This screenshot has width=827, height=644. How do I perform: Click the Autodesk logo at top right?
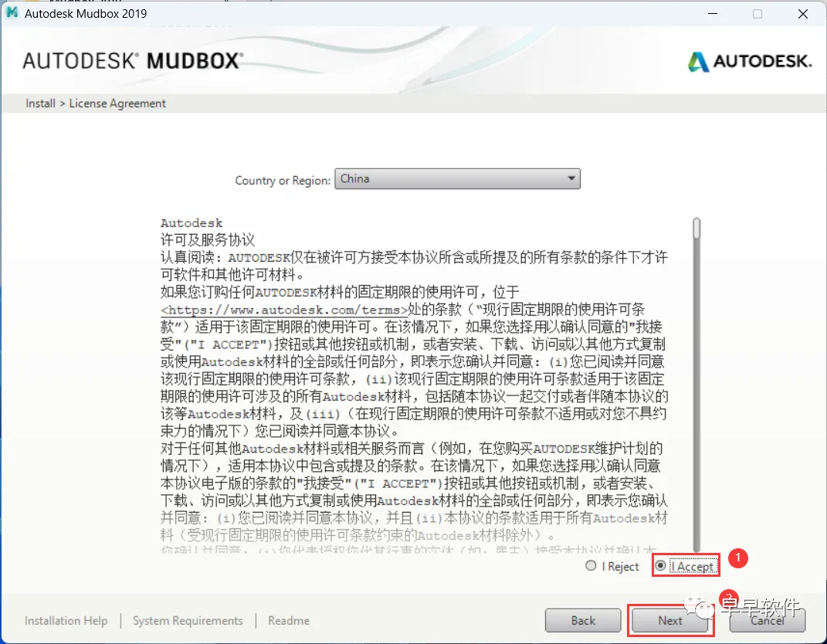tap(750, 61)
